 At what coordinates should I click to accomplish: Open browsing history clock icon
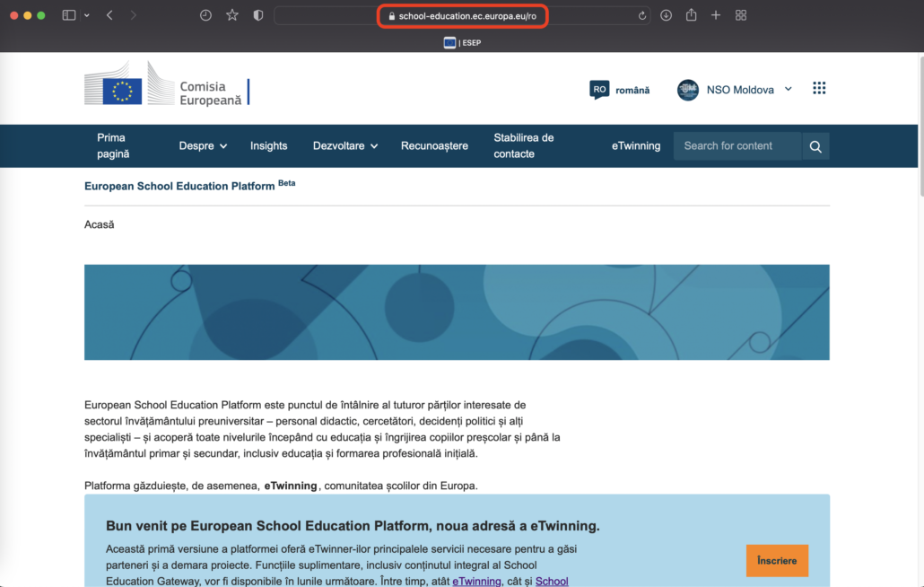205,15
